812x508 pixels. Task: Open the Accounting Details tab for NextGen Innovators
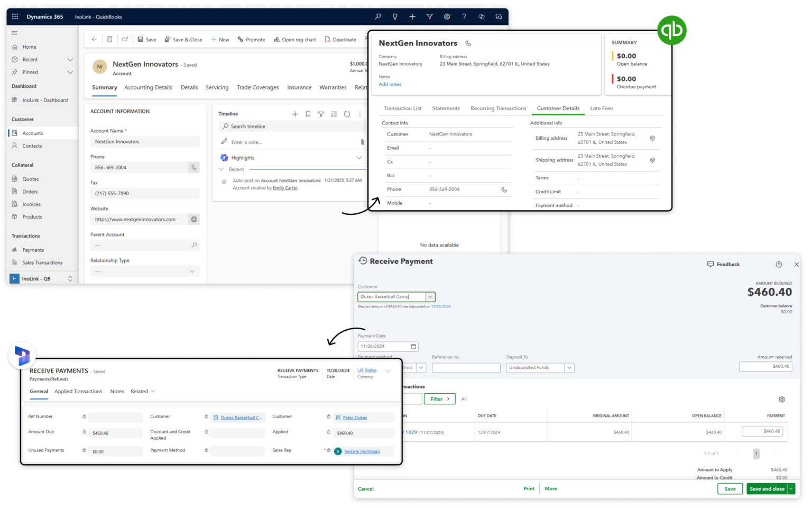click(148, 87)
